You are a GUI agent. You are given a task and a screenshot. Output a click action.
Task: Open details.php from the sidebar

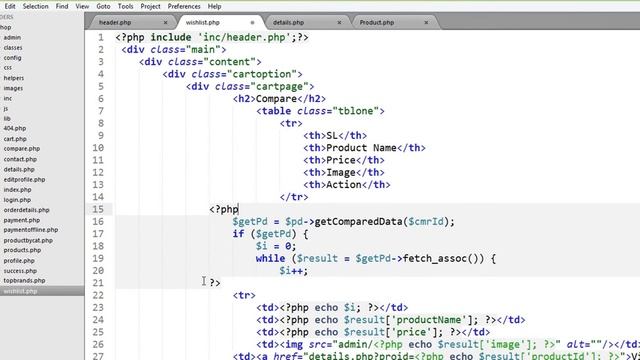pos(19,169)
